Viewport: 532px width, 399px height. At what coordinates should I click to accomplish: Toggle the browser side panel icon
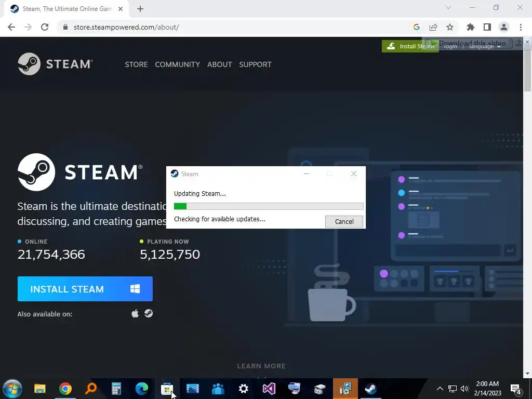(487, 27)
